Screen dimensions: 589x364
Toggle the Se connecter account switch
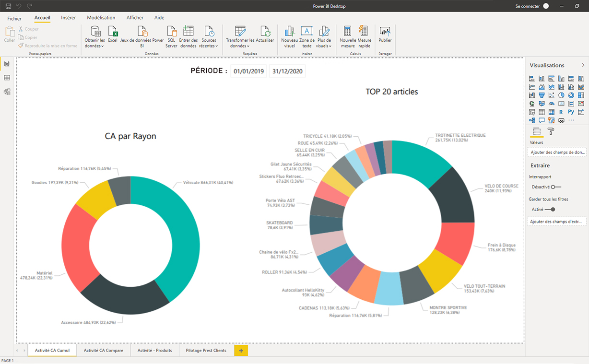coord(546,6)
